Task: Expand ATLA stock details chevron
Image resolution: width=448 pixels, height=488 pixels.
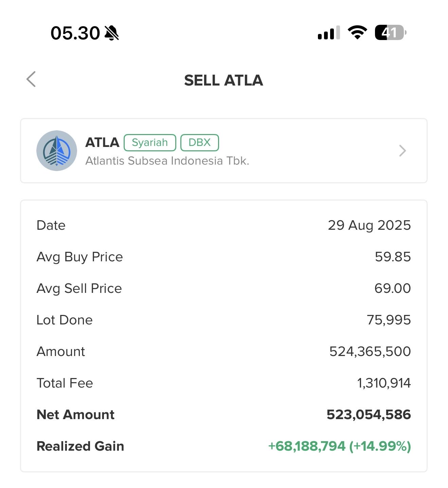Action: pyautogui.click(x=402, y=151)
